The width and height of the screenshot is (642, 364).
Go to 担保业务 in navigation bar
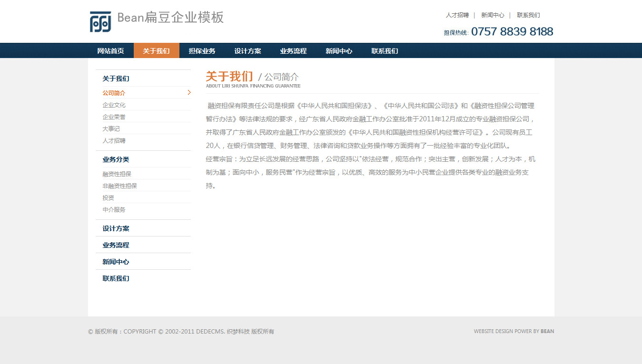pos(202,51)
